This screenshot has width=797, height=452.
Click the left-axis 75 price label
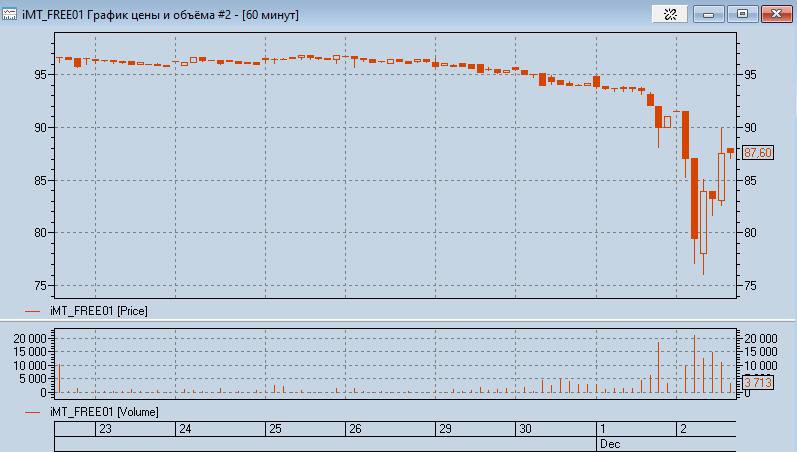pos(41,286)
